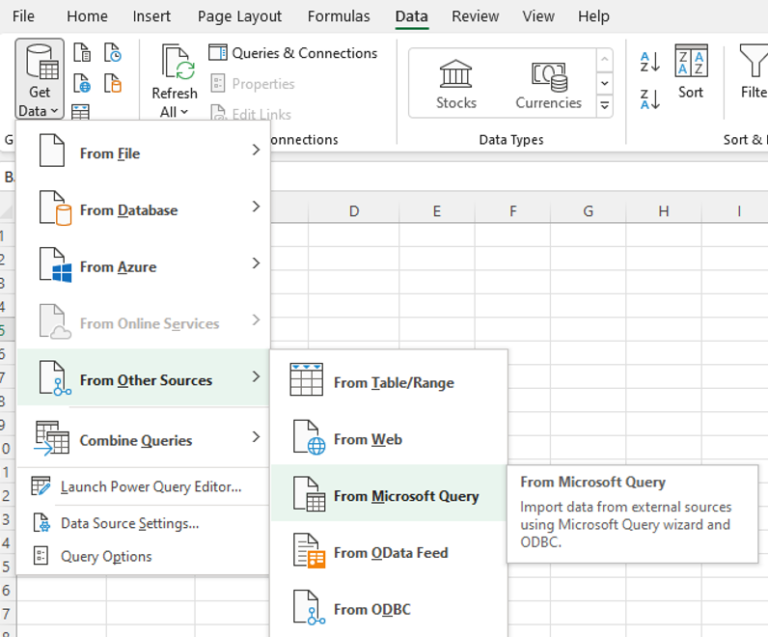
Task: Expand the Data Types gallery
Action: pos(605,105)
